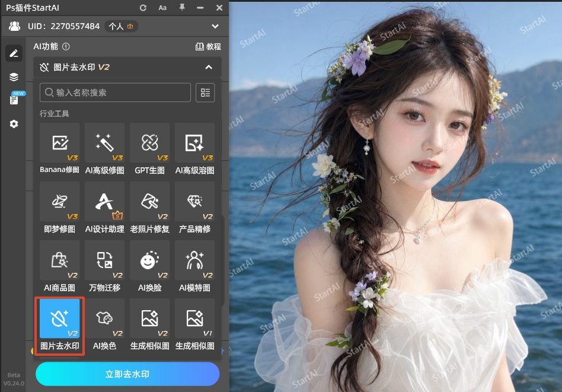Select the AI高级修图 magic wand tool
Image resolution: width=562 pixels, height=392 pixels.
pos(104,143)
